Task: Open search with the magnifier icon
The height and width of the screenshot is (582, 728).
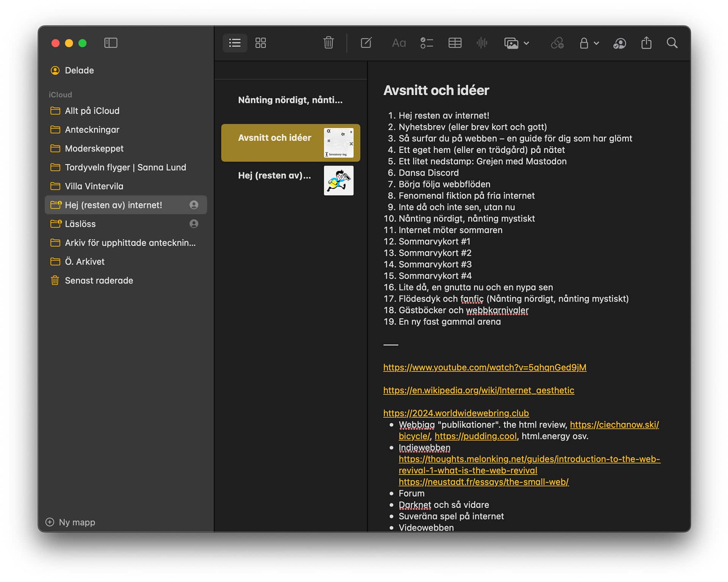Action: coord(672,43)
